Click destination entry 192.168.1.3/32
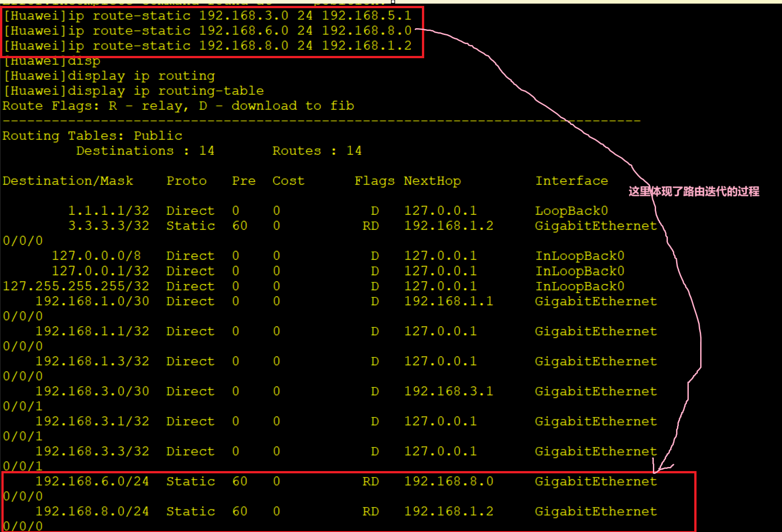Image resolution: width=782 pixels, height=532 pixels. (92, 361)
